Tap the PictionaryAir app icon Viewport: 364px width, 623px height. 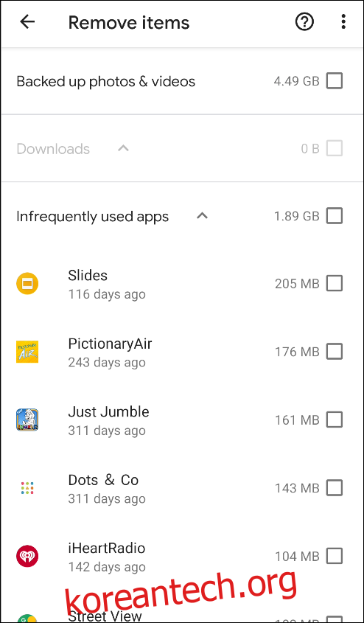[x=27, y=352]
